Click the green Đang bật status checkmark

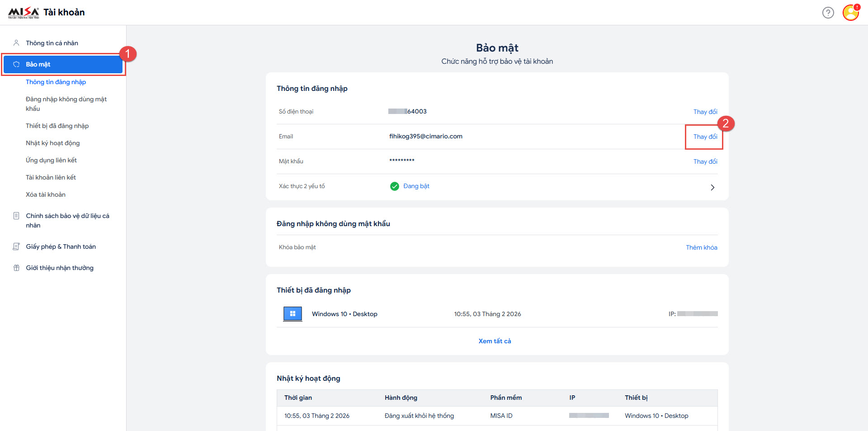click(x=395, y=186)
